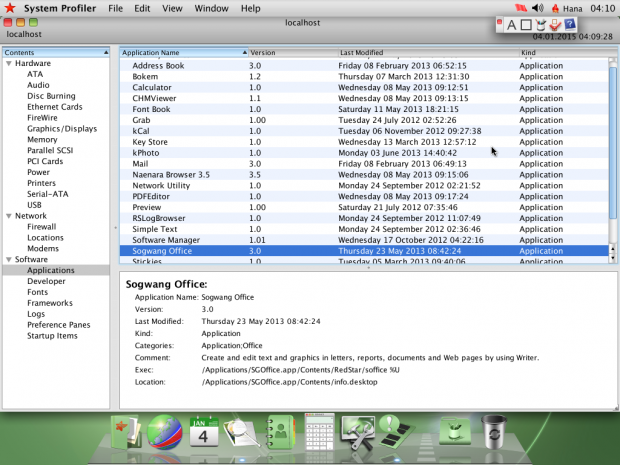Open the blue help book icon
This screenshot has height=465, width=620.
point(570,25)
